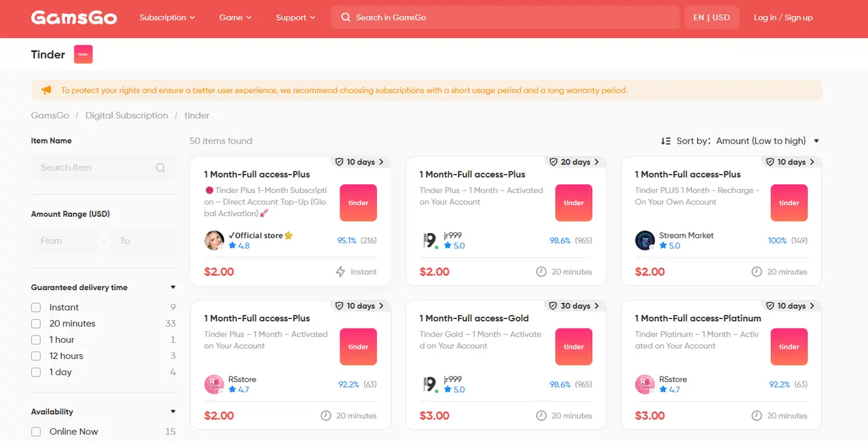The height and width of the screenshot is (441, 868).
Task: Click the tinder breadcrumb item
Action: tap(197, 115)
